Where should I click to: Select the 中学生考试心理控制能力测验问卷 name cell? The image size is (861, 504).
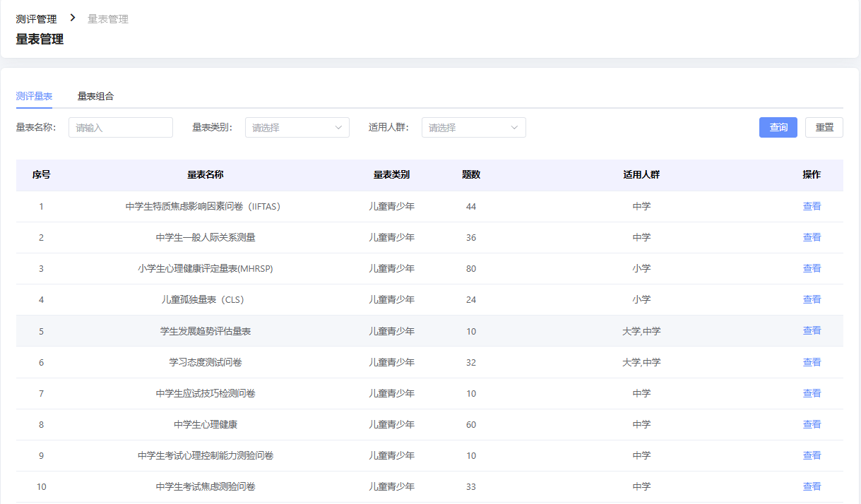pos(206,455)
